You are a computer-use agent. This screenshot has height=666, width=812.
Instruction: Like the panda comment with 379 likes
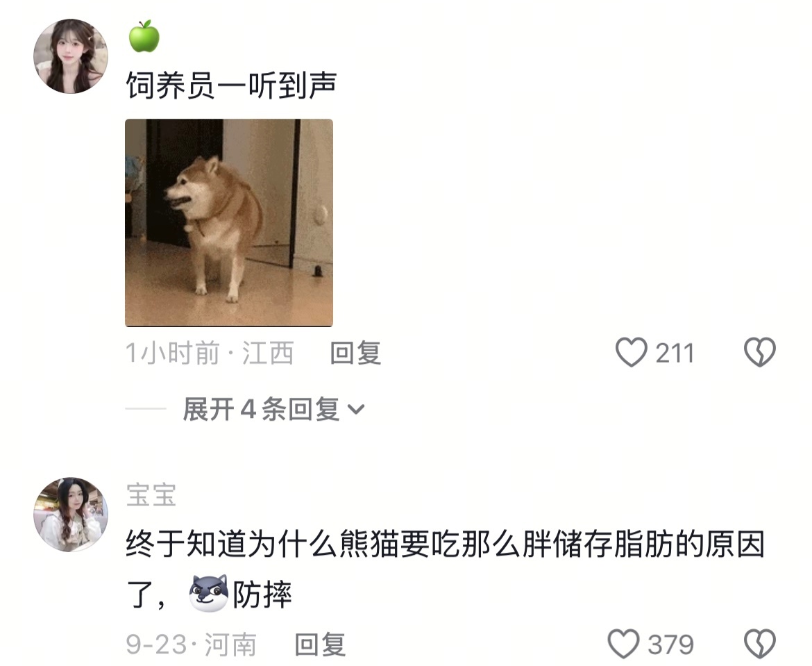(x=623, y=644)
